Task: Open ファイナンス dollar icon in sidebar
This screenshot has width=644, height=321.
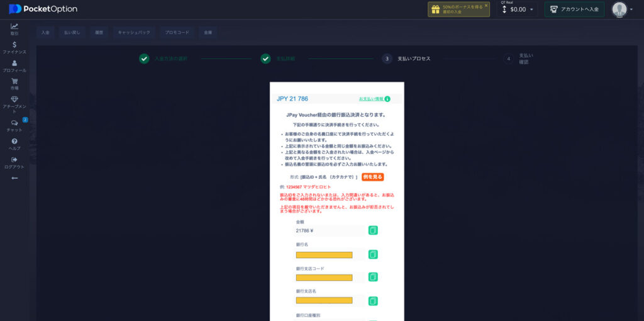Action: coord(14,45)
